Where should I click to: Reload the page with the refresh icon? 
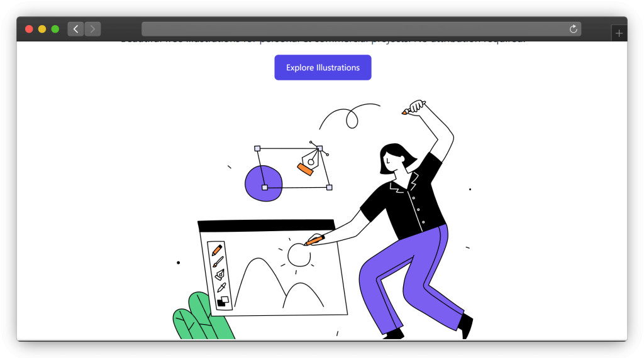coord(573,29)
